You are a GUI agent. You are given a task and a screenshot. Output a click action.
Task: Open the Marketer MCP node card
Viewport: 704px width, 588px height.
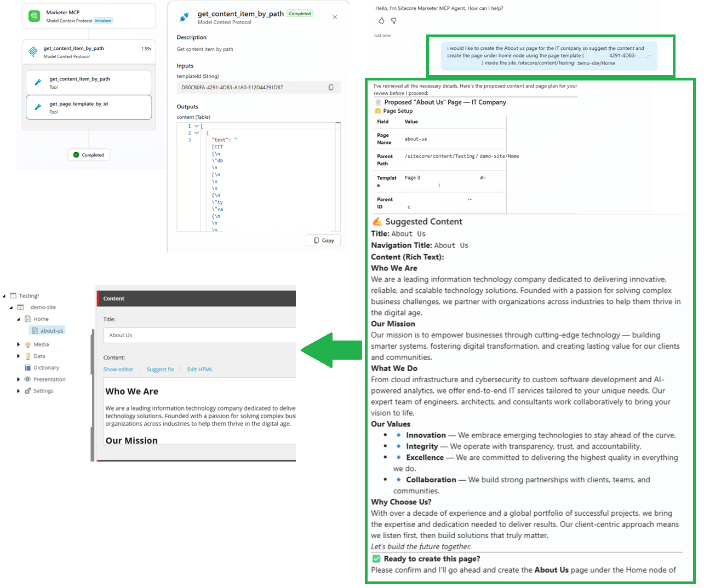pyautogui.click(x=89, y=16)
